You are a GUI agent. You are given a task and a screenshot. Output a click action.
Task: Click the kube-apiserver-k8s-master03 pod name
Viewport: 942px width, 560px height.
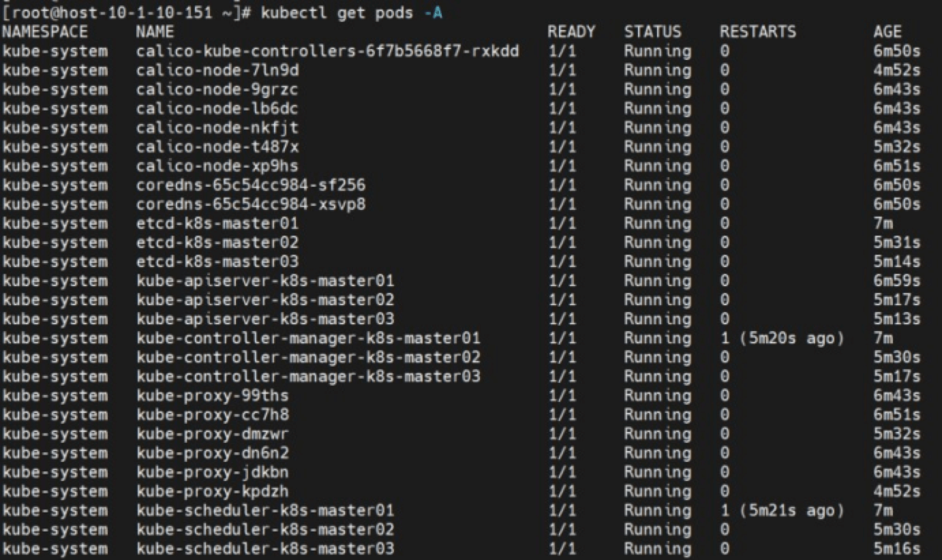coord(265,319)
